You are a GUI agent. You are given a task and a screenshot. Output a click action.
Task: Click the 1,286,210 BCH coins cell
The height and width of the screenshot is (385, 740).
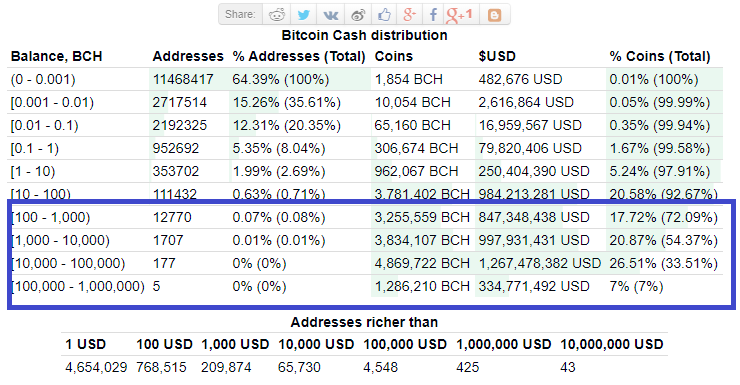[x=422, y=286]
